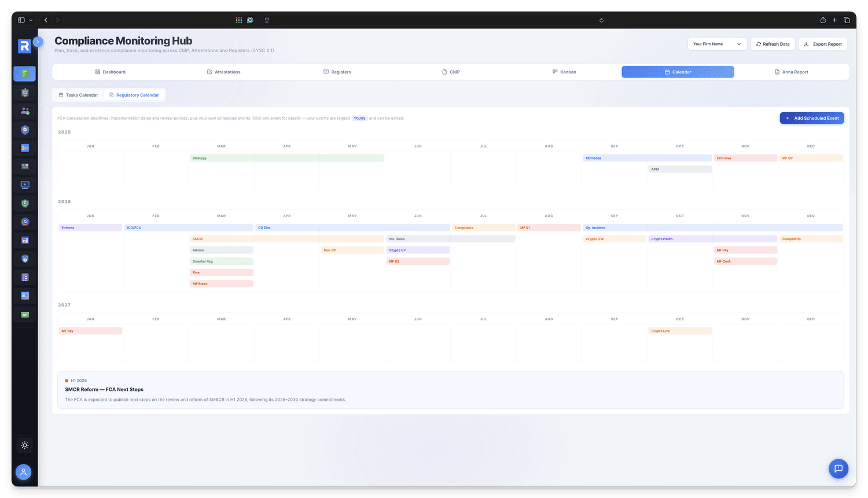
Task: Open the 2027 Crypto Live October event
Action: click(x=680, y=331)
